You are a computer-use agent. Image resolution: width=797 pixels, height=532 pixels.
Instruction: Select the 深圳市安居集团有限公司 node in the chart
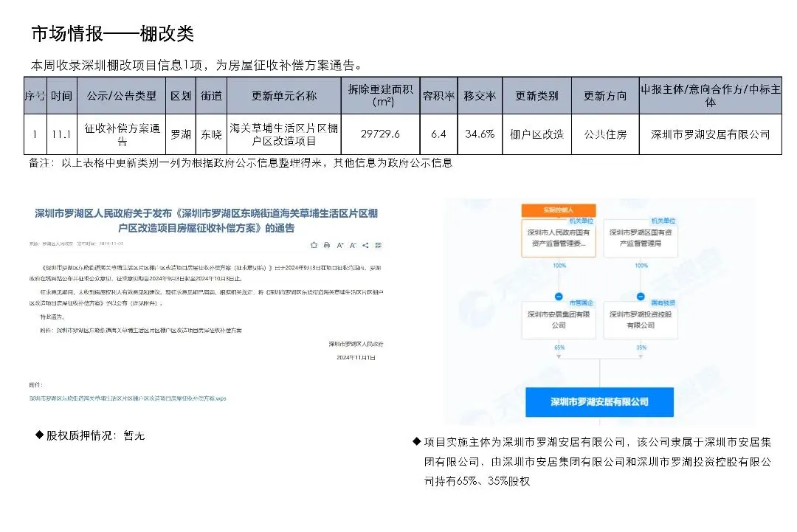point(559,319)
